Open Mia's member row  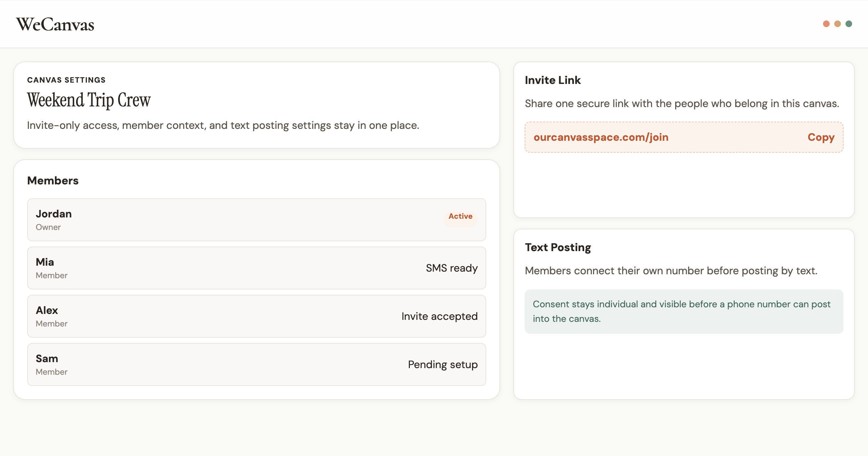256,268
